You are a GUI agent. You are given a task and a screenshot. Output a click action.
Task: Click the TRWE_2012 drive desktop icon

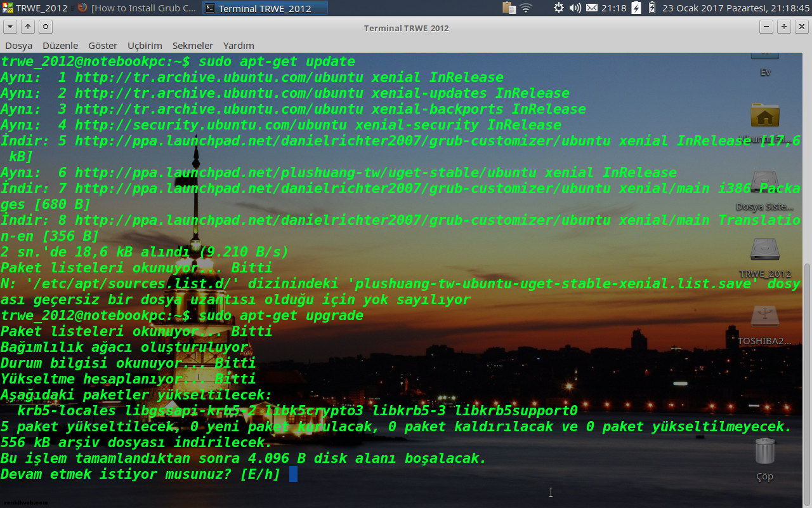[765, 250]
